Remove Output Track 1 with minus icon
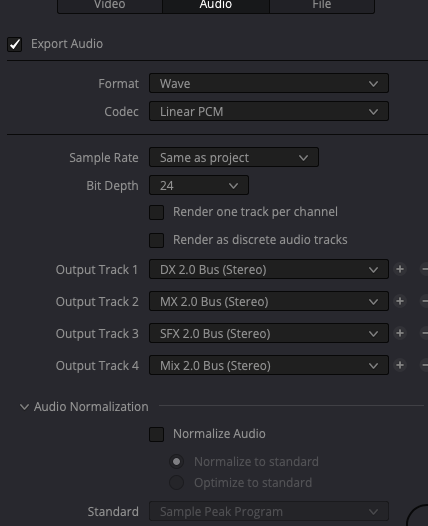Screen dimensions: 428x526 tap(424, 269)
